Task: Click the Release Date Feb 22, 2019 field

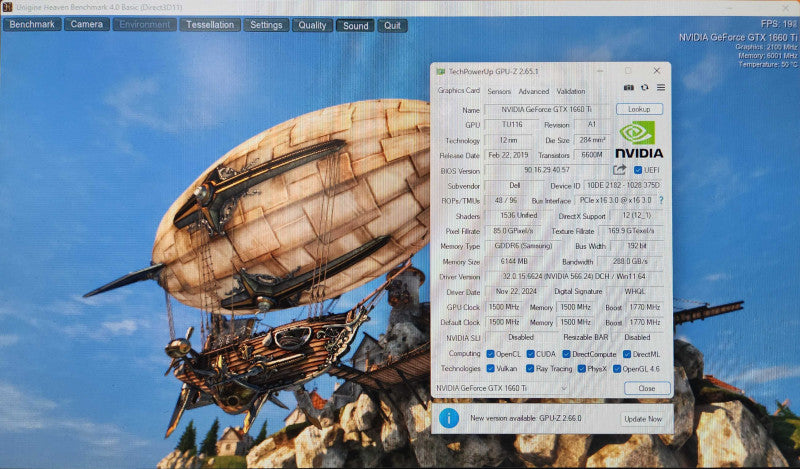Action: [x=508, y=155]
